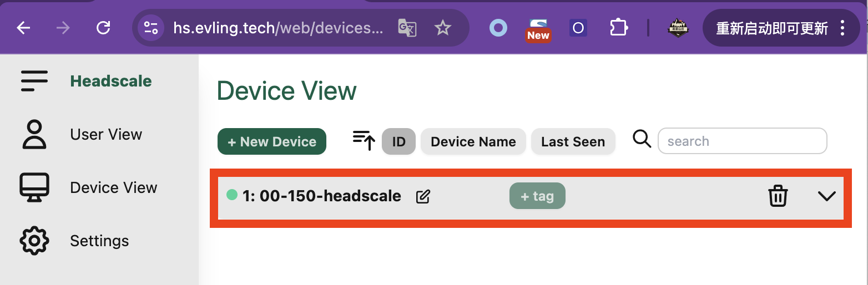
Task: Open the Extensions puzzle piece menu
Action: point(618,28)
